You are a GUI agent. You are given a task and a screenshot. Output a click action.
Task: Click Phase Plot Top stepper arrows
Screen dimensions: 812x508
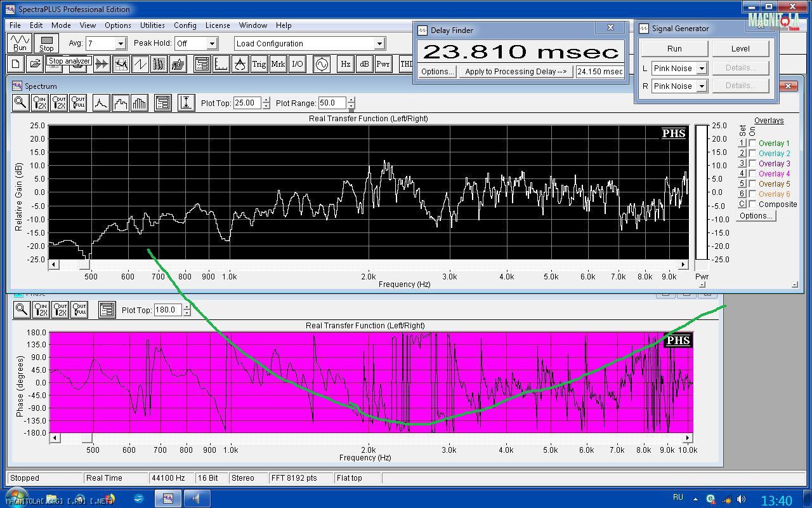point(187,310)
